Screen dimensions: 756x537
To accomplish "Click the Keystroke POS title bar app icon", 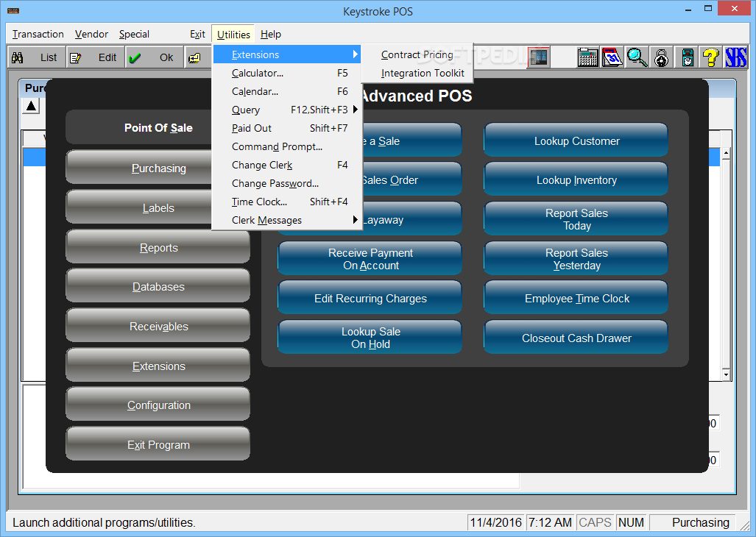I will pos(13,10).
